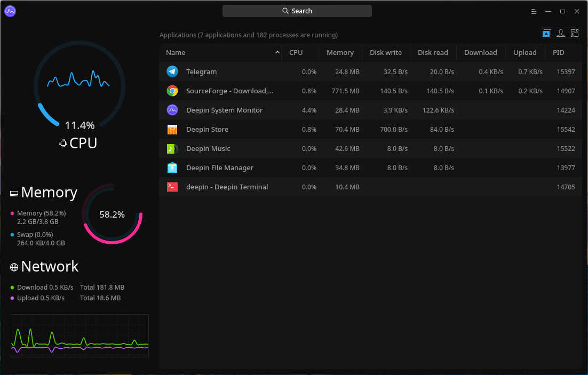Select SourceForge - Download row name
The height and width of the screenshot is (375, 588).
click(230, 91)
